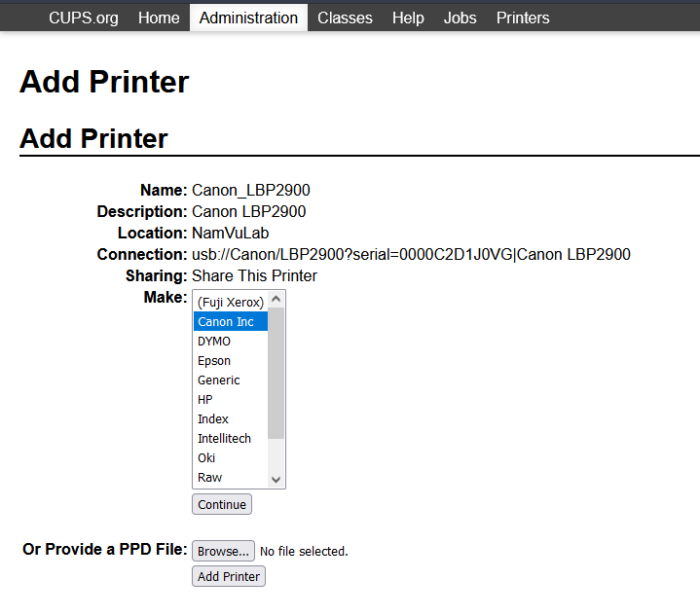700x616 pixels.
Task: Click the Make list scroll-down arrow
Action: [276, 480]
